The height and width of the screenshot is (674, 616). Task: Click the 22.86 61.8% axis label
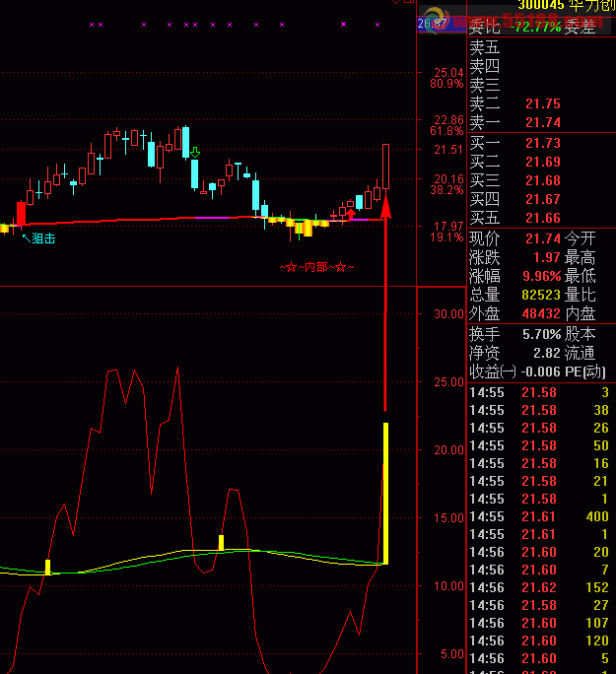pos(447,125)
